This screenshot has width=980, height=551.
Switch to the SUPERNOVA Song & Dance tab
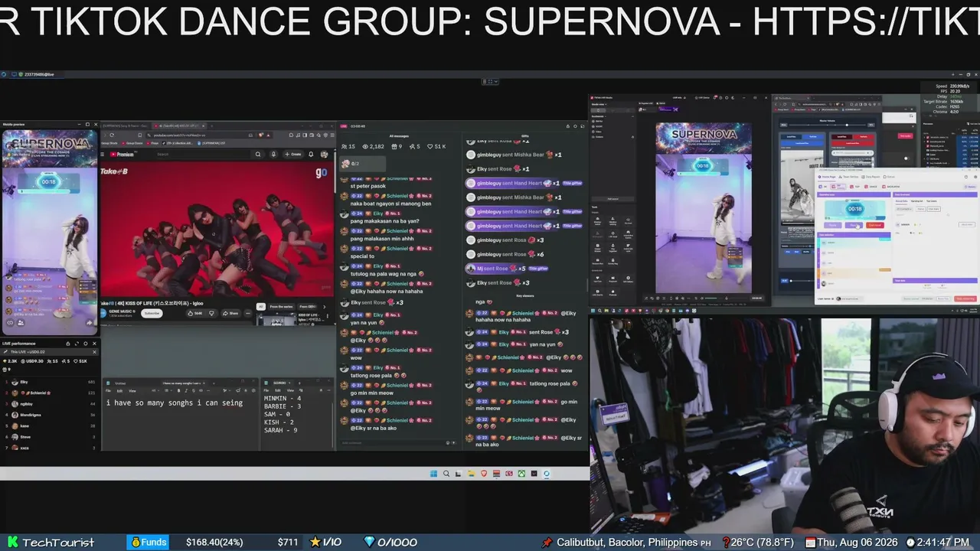(126, 126)
